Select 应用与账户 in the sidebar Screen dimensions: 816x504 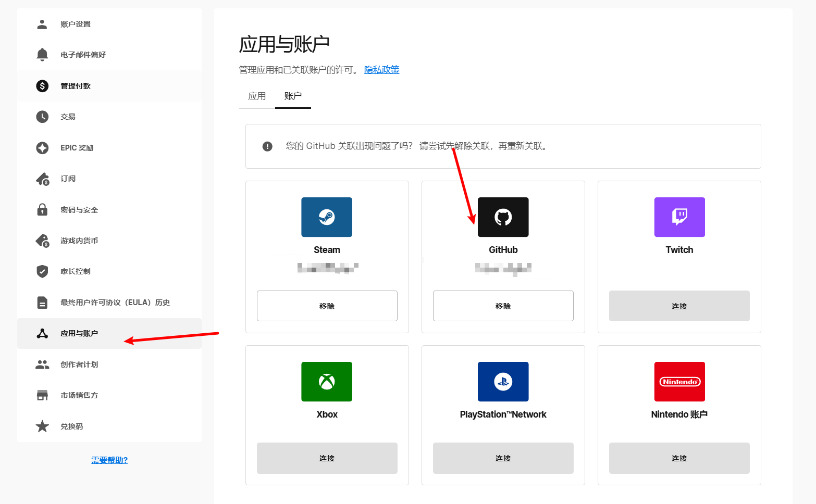tap(109, 333)
